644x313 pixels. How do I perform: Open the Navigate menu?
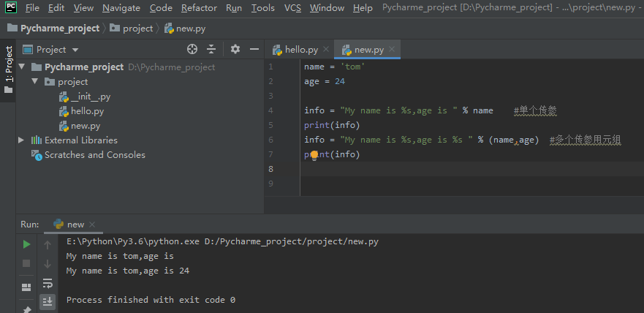[x=121, y=8]
